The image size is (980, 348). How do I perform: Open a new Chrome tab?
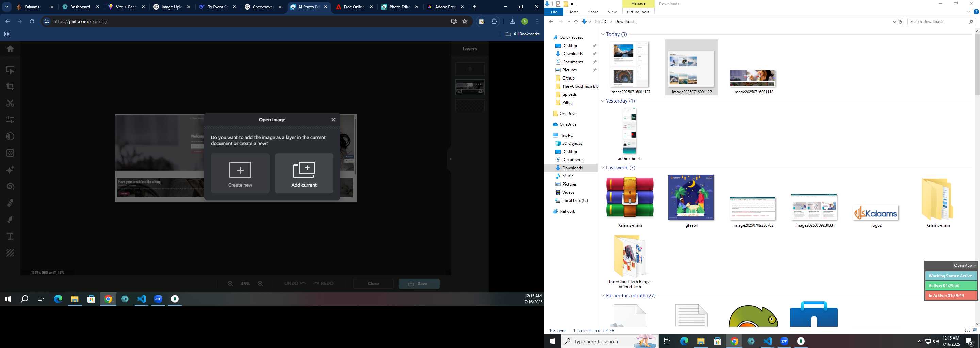[474, 7]
